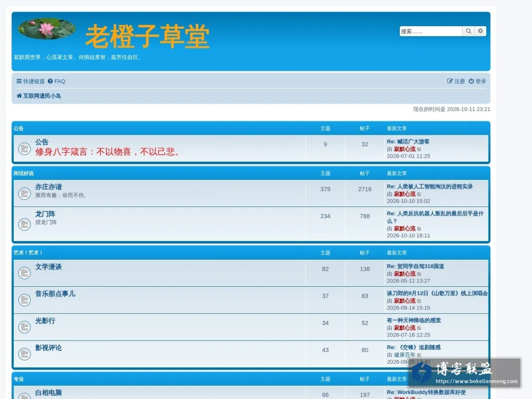This screenshot has width=532, height=399.
Task: Open the 专业 category heading
Action: (x=19, y=379)
